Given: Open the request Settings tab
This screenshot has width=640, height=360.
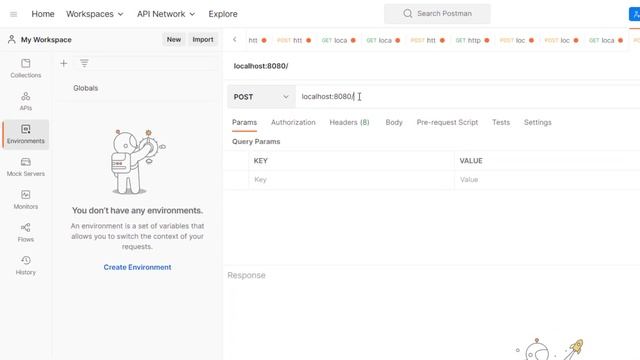Looking at the screenshot, I should click(538, 122).
